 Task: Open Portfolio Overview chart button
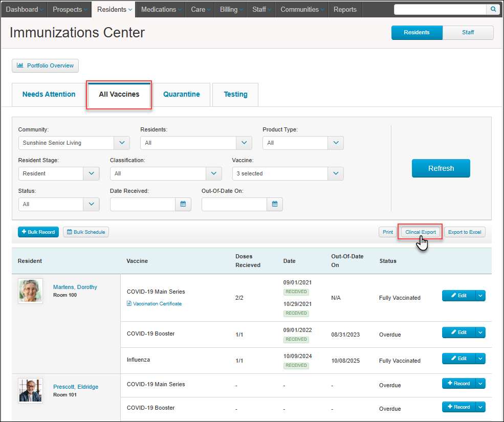pyautogui.click(x=46, y=65)
